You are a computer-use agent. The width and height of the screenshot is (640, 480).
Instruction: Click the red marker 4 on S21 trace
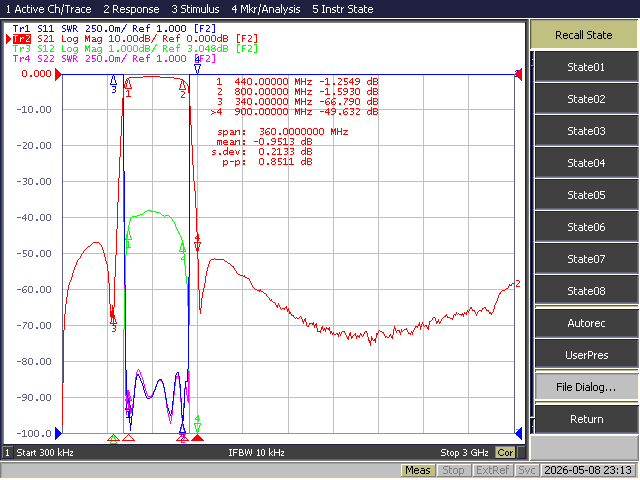tap(198, 242)
